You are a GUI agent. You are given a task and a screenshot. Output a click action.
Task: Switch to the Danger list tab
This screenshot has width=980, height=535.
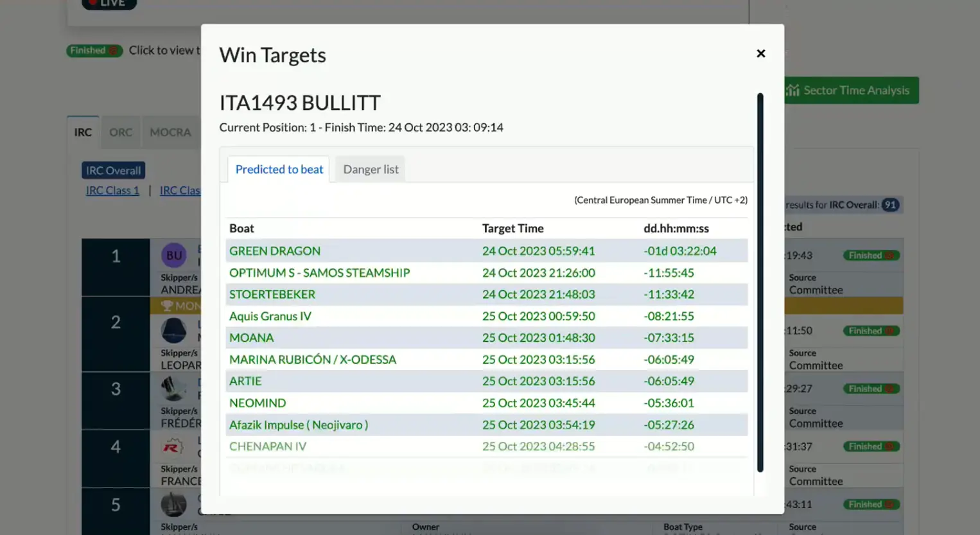click(371, 170)
